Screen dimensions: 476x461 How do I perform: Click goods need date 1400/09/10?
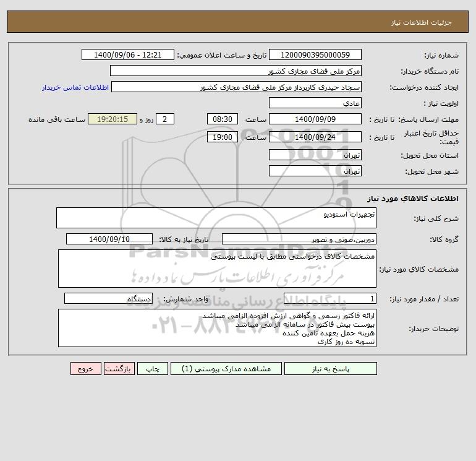point(109,239)
